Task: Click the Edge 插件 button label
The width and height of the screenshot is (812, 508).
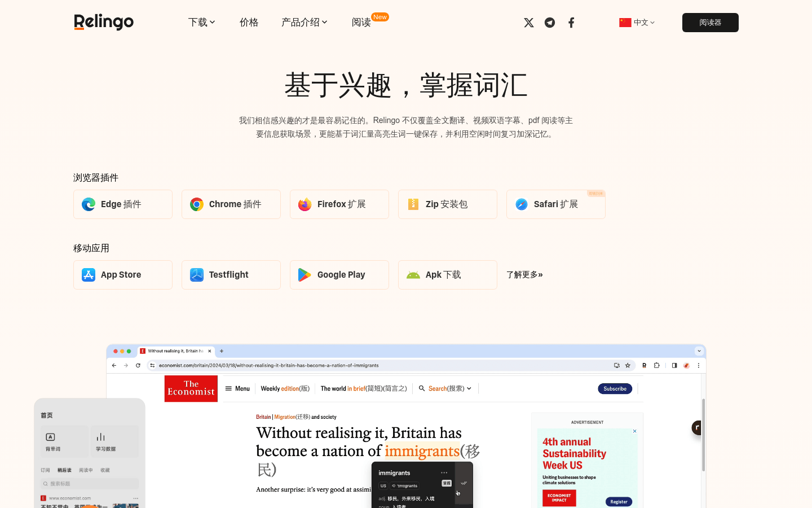Action: tap(121, 204)
